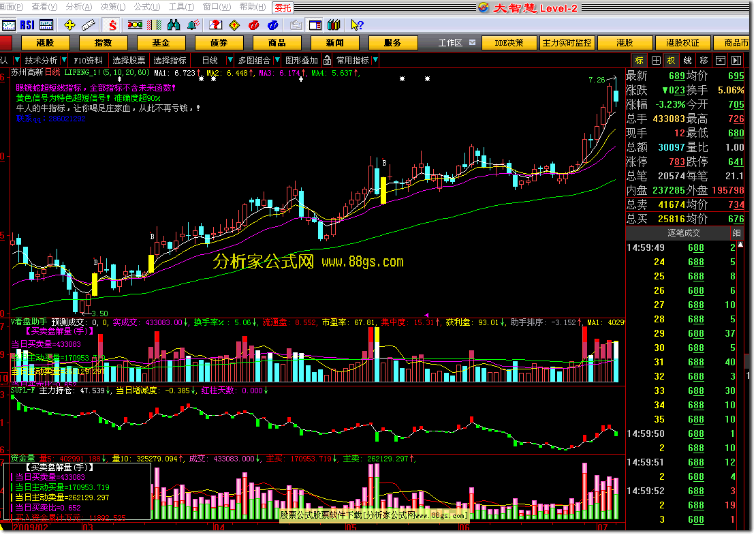This screenshot has width=756, height=535.
Task: Open the 工作区 workspace dropdown
Action: (472, 42)
